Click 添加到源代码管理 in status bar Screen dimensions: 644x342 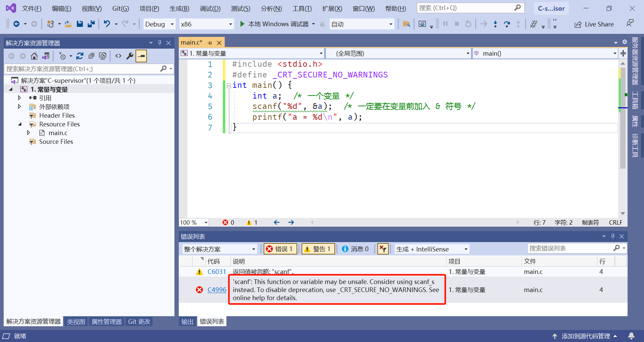point(585,336)
